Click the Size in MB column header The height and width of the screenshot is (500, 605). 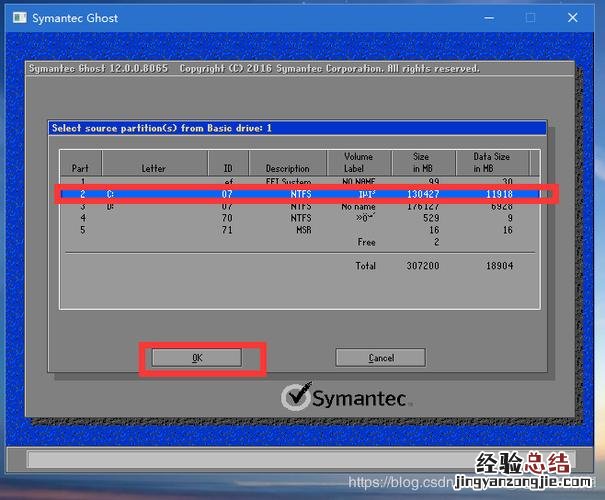click(423, 163)
